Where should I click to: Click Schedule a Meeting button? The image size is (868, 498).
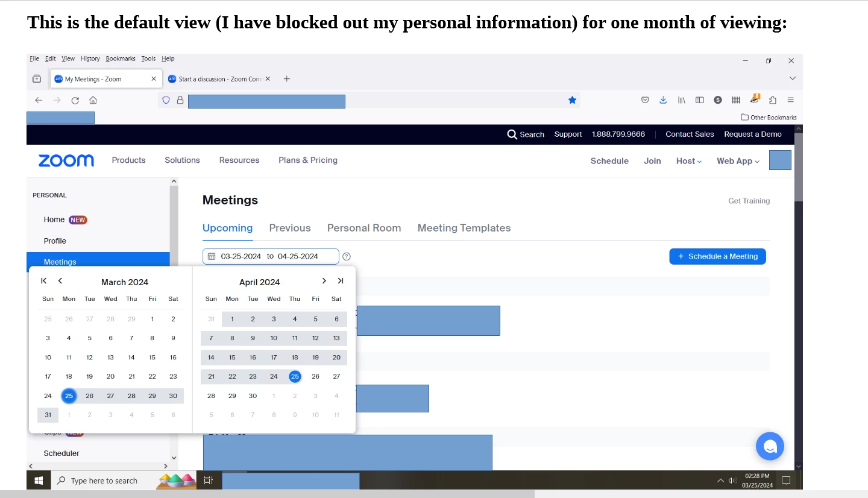click(x=717, y=256)
